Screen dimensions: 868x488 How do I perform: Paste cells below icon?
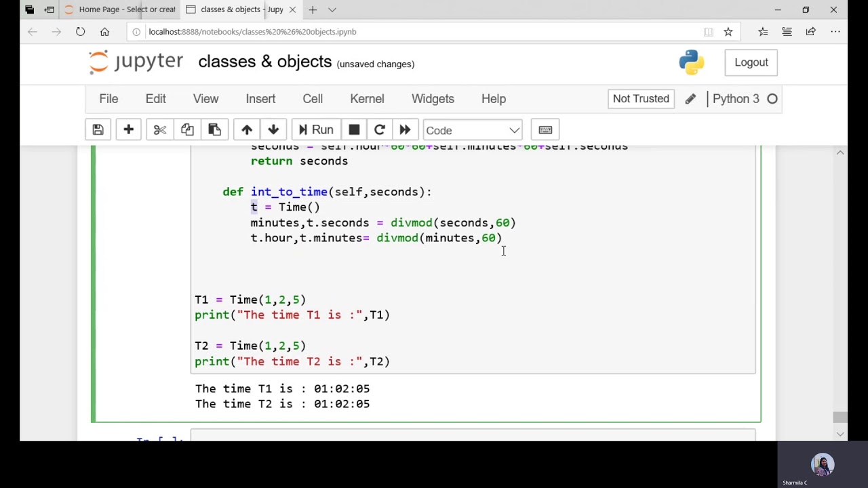point(214,130)
